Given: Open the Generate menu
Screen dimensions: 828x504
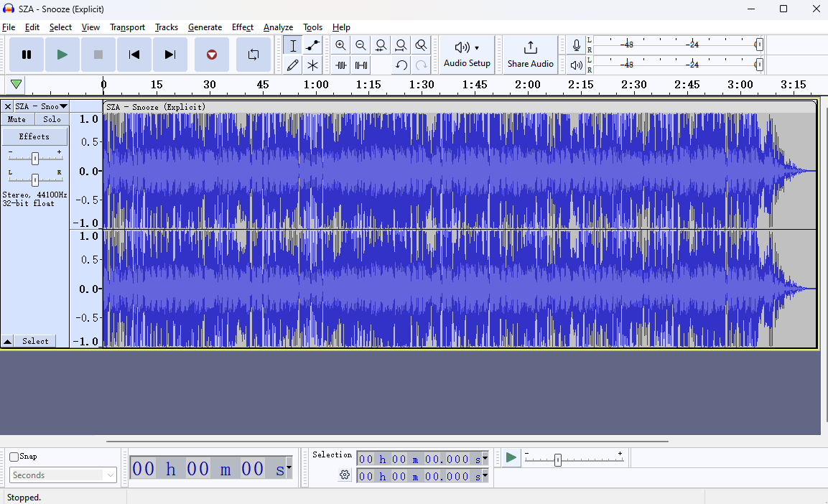Looking at the screenshot, I should pyautogui.click(x=205, y=27).
